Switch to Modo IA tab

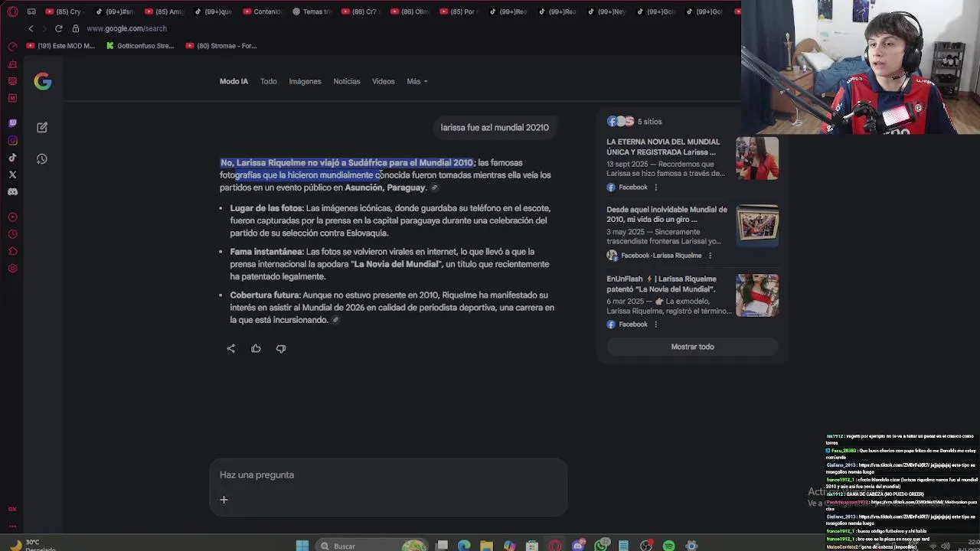(x=234, y=81)
